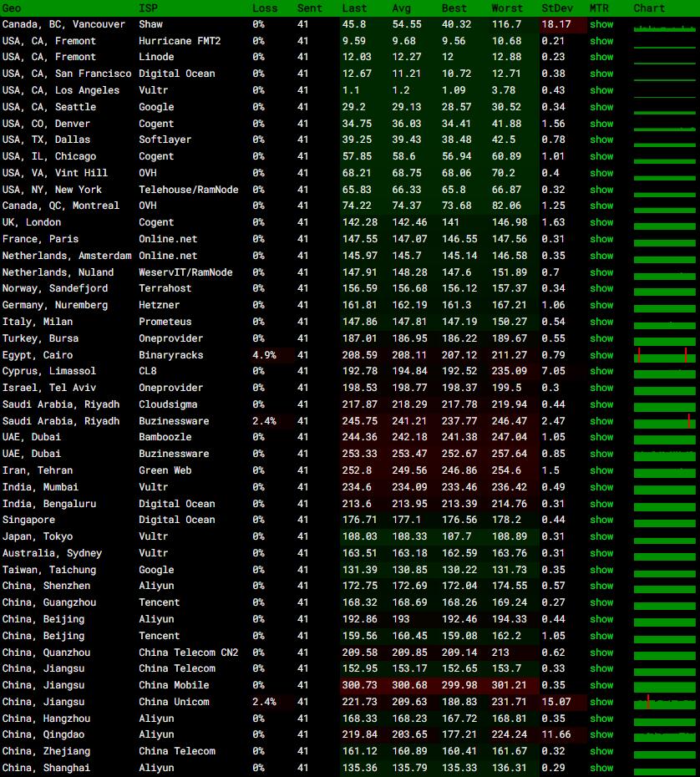Click the Dubai Buzinessware latency chart
Screen dimensions: 700x777
click(x=664, y=455)
